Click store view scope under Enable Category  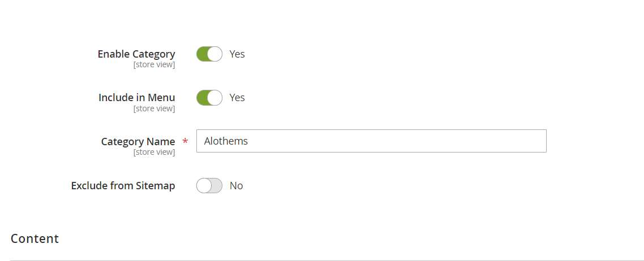pyautogui.click(x=154, y=65)
